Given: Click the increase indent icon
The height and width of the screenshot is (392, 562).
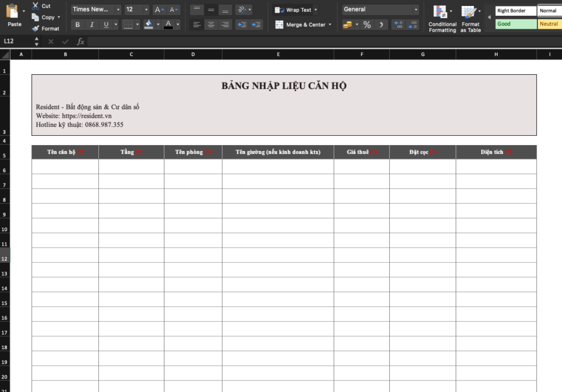Looking at the screenshot, I should point(256,25).
